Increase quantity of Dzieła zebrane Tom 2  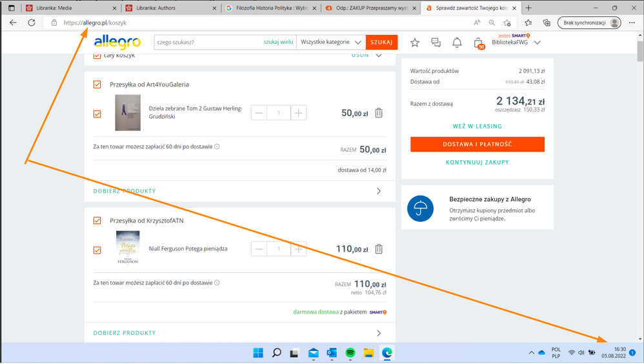tap(299, 113)
